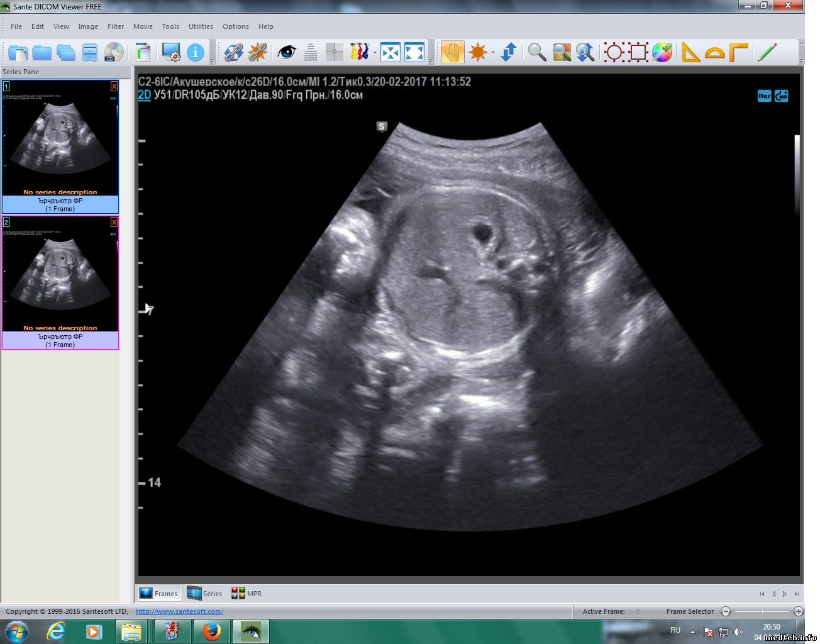820x644 pixels.
Task: Open dropdown beside the color palette icon
Action: [x=375, y=53]
